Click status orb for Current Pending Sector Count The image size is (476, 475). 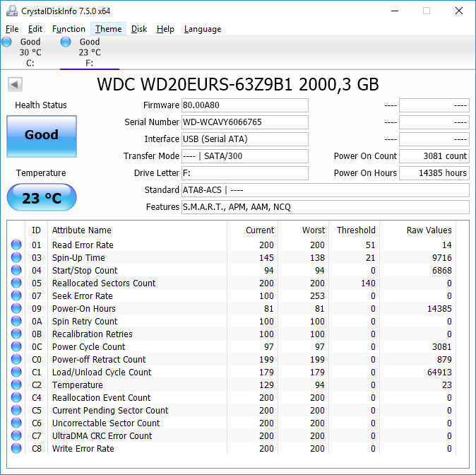(x=16, y=410)
